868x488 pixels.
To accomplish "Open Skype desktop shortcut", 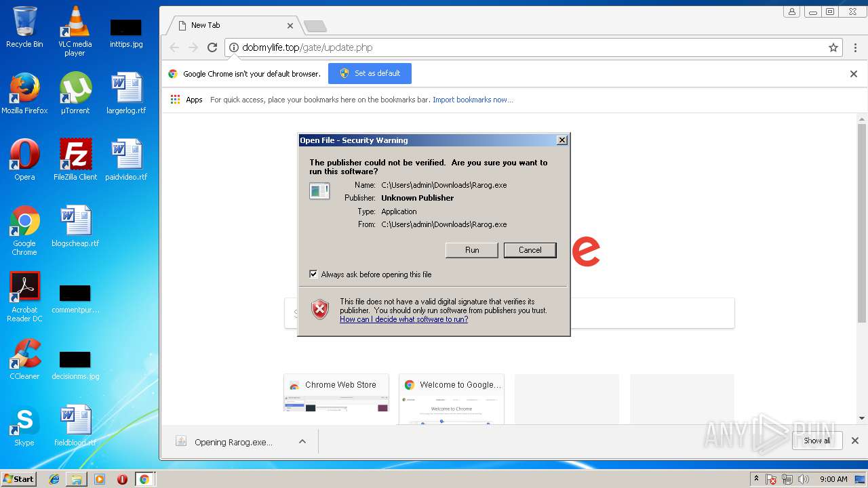I will point(24,426).
